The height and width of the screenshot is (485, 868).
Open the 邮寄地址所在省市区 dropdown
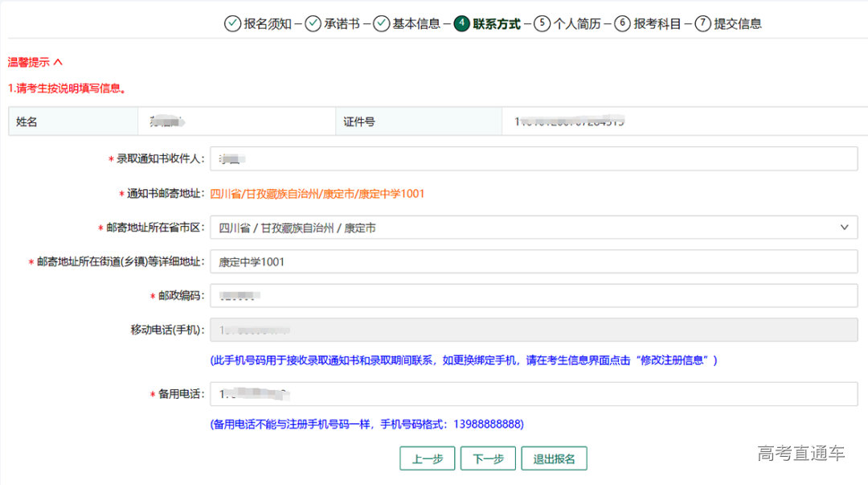click(522, 228)
